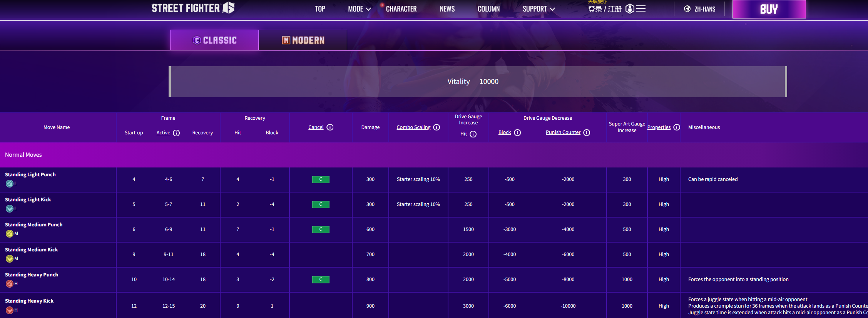
Task: Click the info icon next to Active
Action: coord(176,133)
